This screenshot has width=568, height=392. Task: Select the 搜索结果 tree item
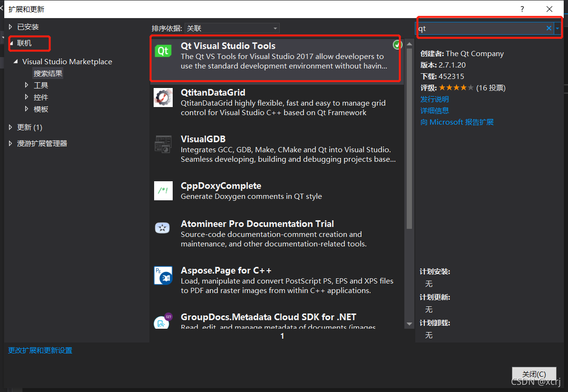click(x=48, y=74)
